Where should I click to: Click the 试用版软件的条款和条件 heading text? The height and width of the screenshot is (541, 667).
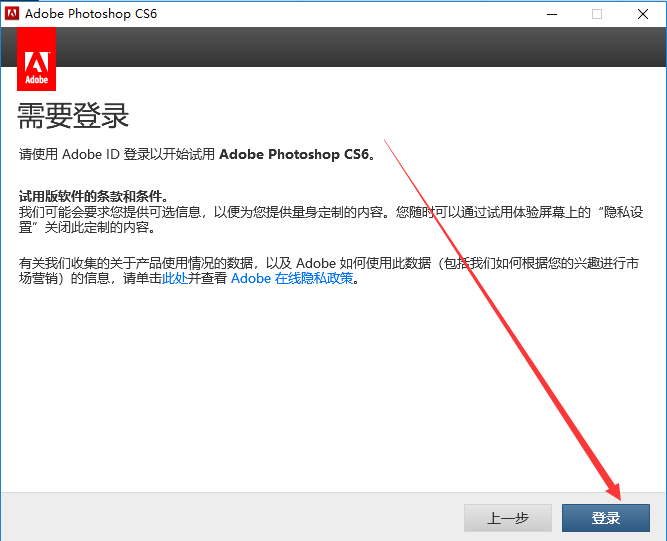94,196
